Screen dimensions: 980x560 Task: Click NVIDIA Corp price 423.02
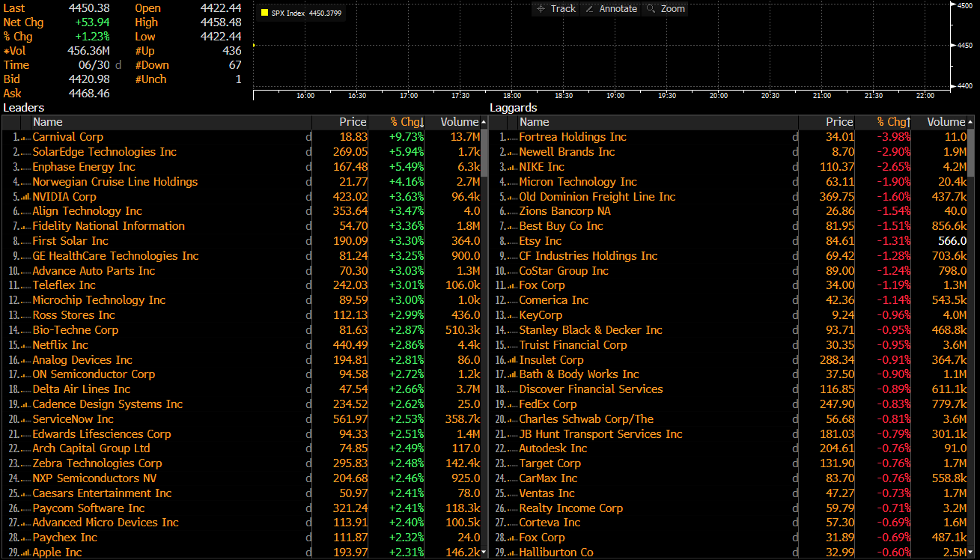point(351,197)
